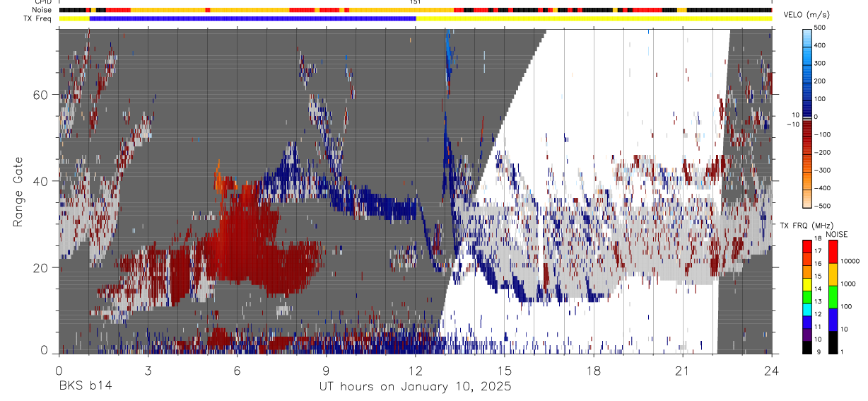Click the cyan segment of TX FRQ color bar
This screenshot has height=401, width=868.
(x=807, y=309)
